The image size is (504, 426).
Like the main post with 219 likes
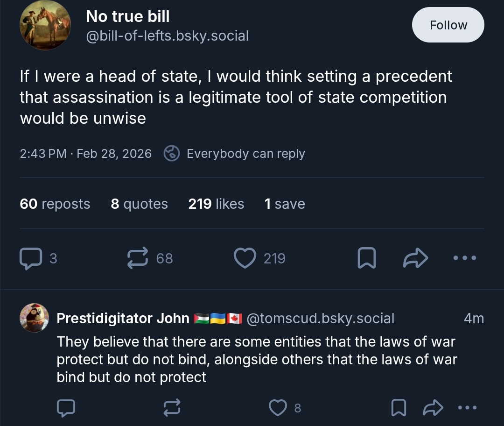tap(245, 258)
